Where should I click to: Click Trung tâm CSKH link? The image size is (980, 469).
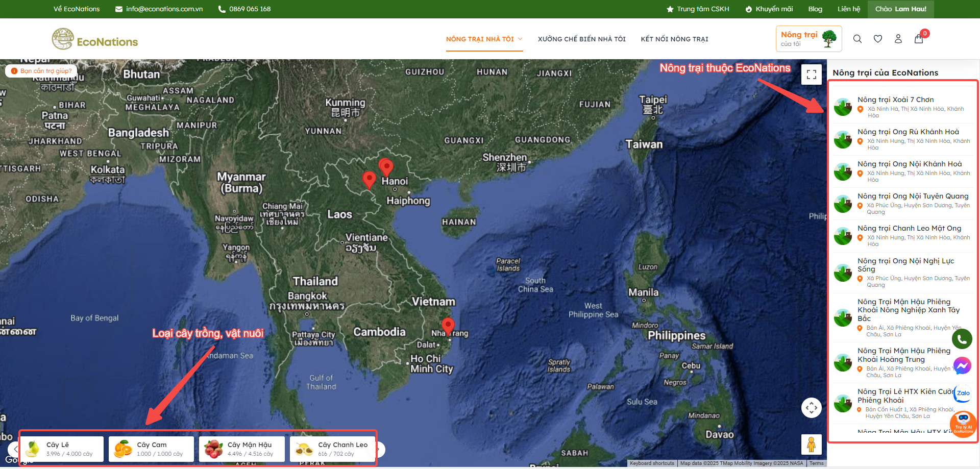[703, 9]
